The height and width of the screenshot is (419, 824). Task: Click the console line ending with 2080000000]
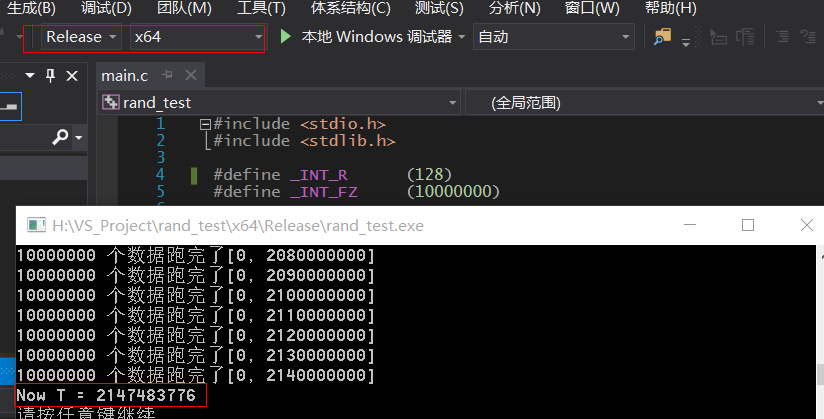tap(195, 255)
